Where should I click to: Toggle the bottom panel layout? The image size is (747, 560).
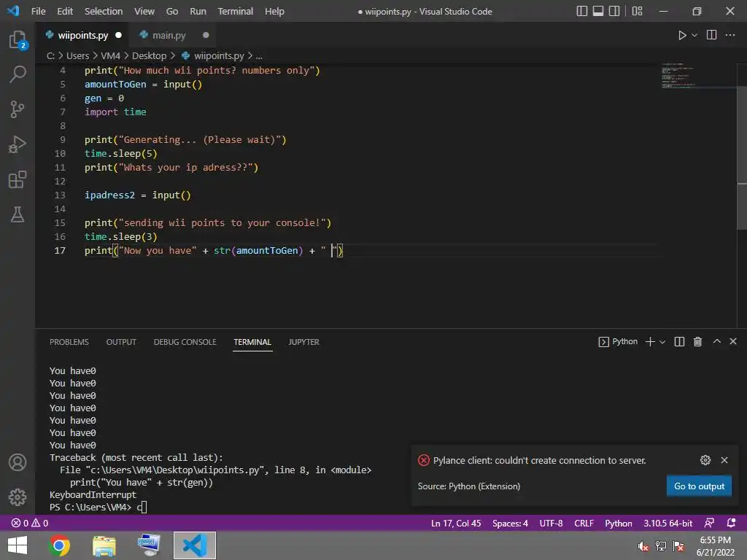point(598,11)
